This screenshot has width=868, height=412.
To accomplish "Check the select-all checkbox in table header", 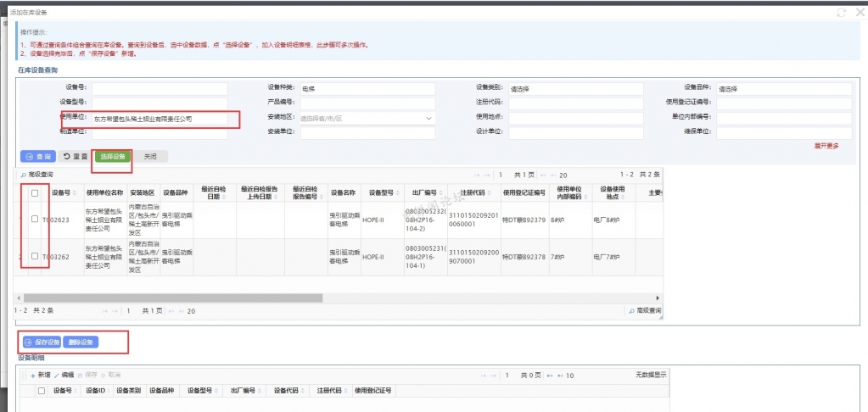I will click(35, 193).
